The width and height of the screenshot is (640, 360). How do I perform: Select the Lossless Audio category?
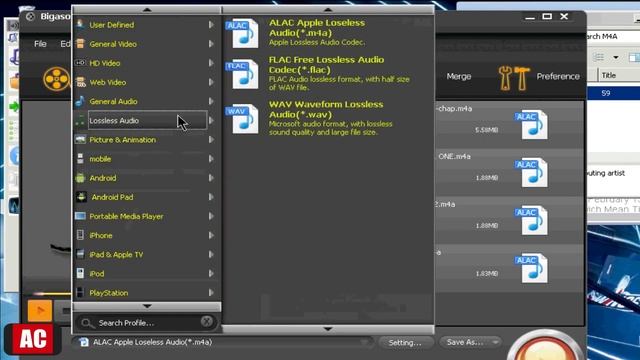(147, 120)
